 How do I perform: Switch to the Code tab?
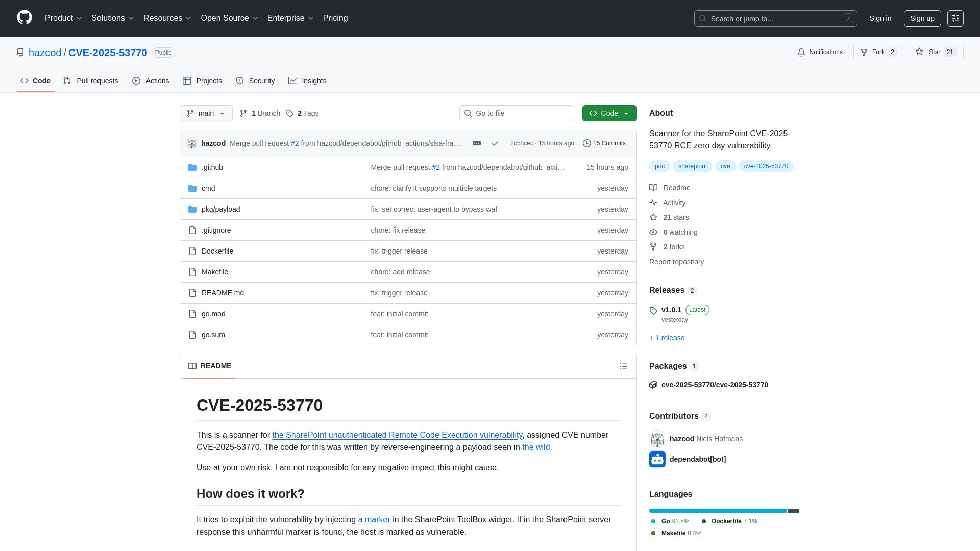[36, 81]
